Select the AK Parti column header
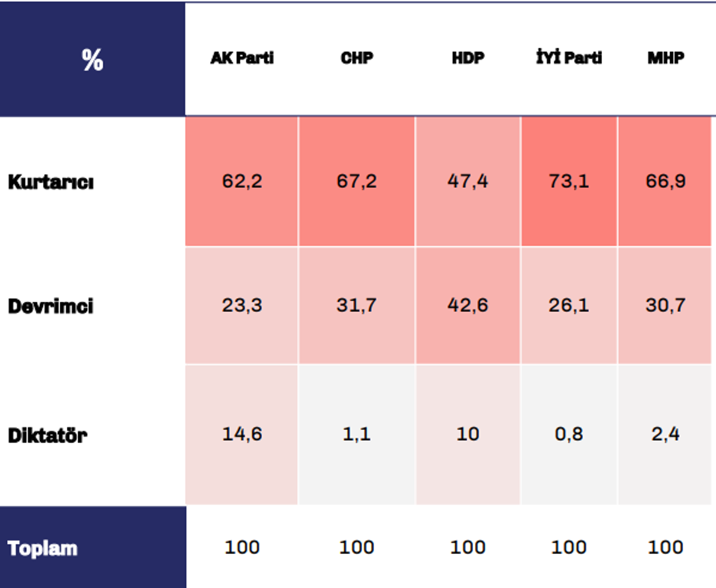716x588 pixels. 242,58
